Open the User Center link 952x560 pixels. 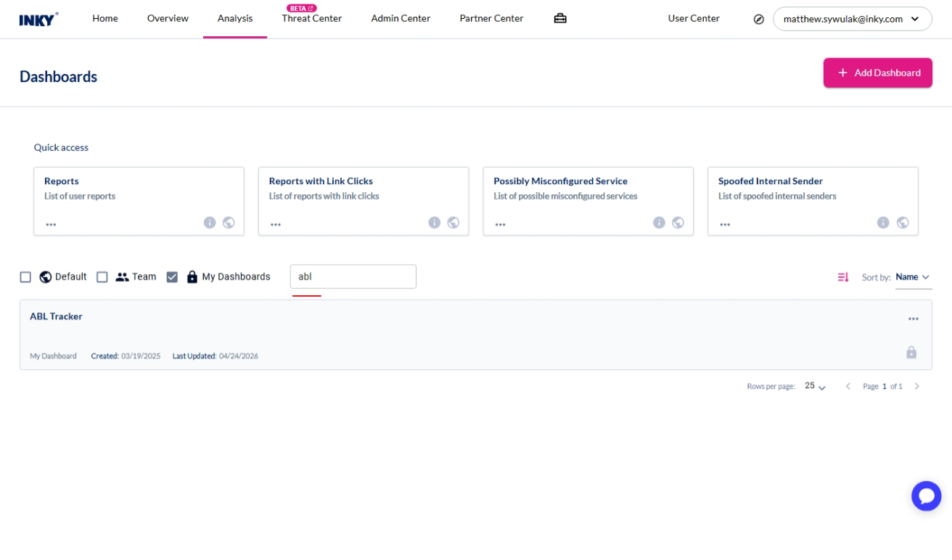[694, 19]
